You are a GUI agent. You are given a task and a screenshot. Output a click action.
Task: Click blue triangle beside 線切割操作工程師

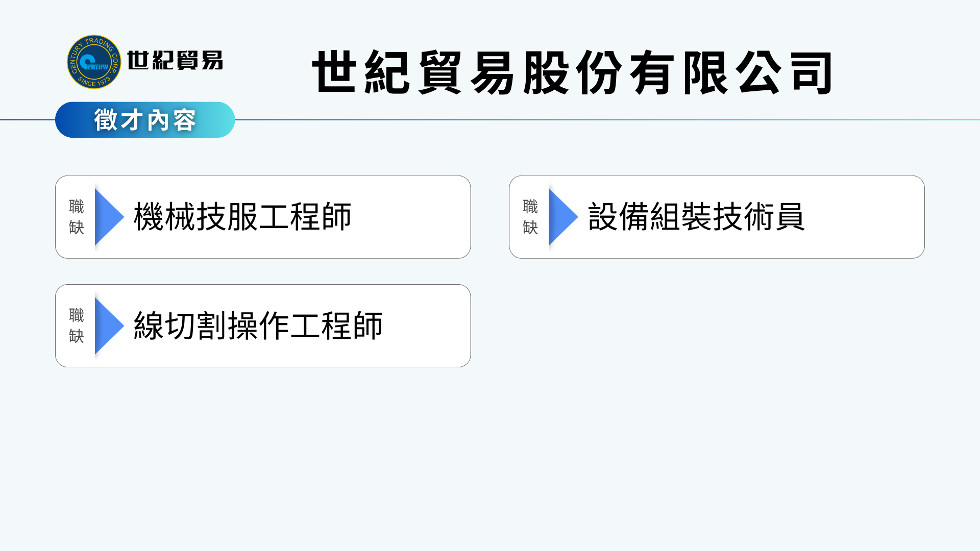[108, 325]
